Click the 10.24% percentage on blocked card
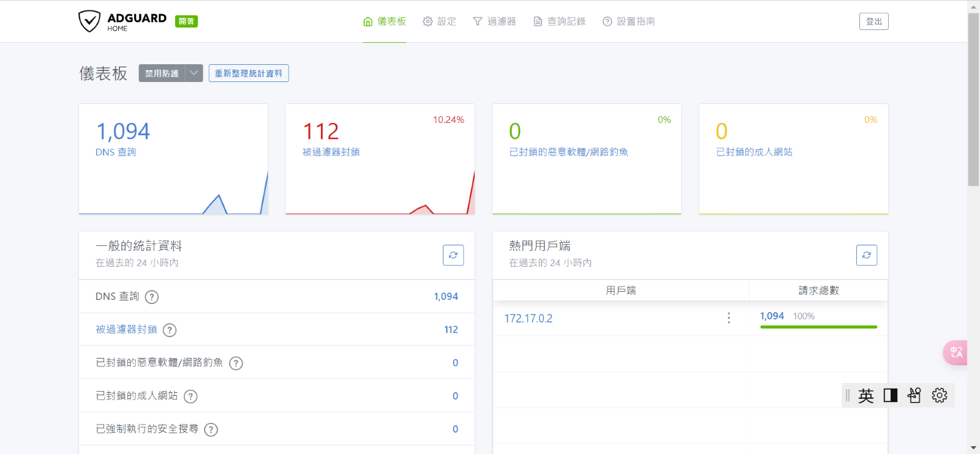 point(448,120)
